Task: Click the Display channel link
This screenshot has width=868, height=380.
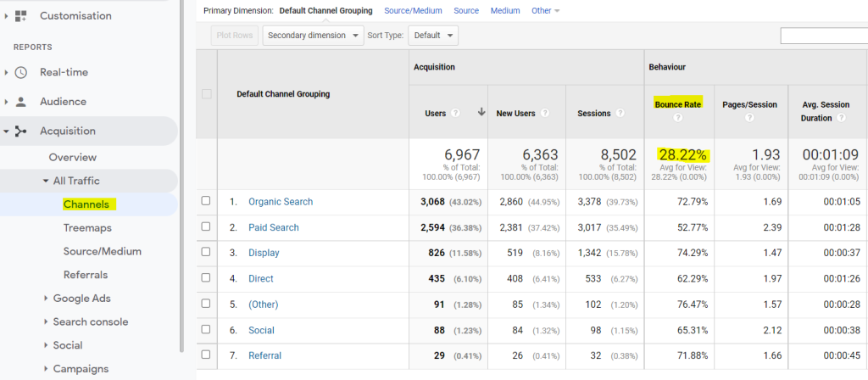Action: click(263, 253)
